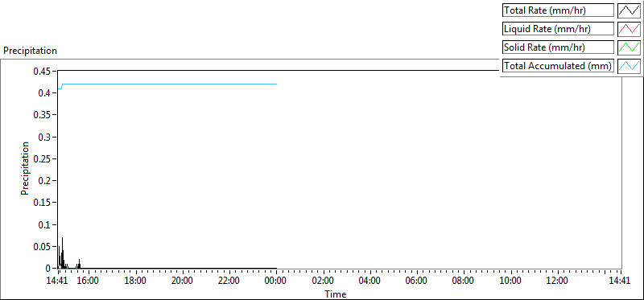Click the 22:00 time axis label
Image resolution: width=644 pixels, height=300 pixels.
click(229, 282)
